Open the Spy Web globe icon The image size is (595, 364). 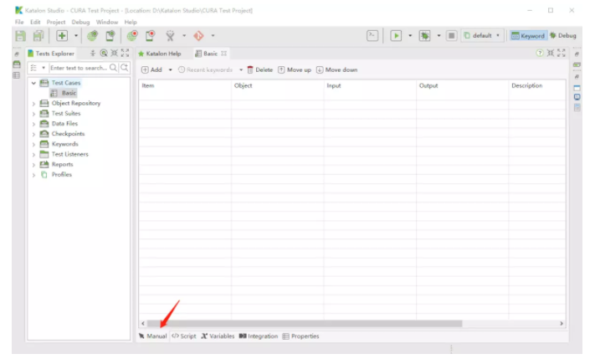coord(92,36)
